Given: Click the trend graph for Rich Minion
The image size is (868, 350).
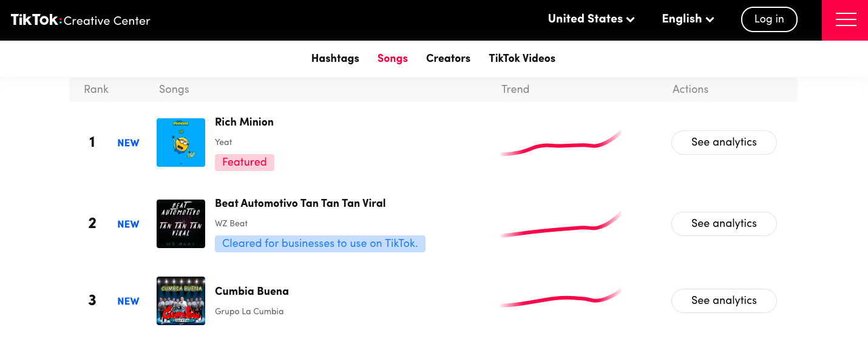Looking at the screenshot, I should pyautogui.click(x=560, y=143).
